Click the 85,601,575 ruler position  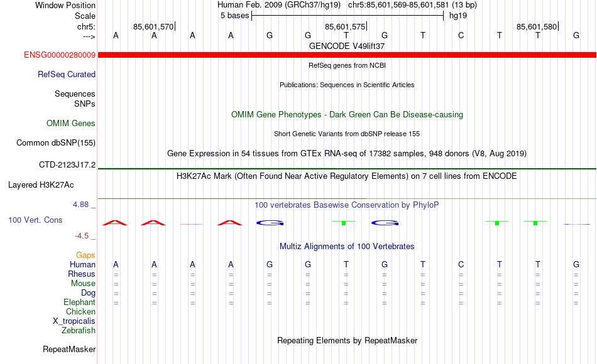[345, 26]
